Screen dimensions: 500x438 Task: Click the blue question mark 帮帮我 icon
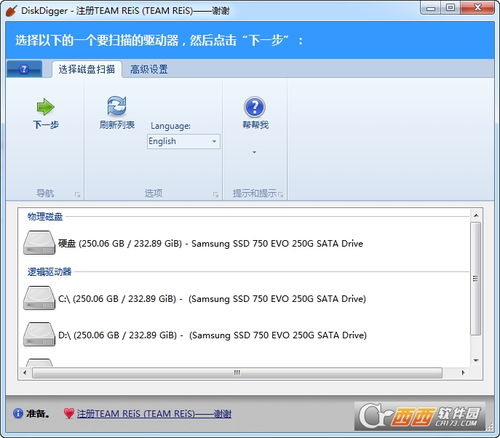pyautogui.click(x=255, y=107)
